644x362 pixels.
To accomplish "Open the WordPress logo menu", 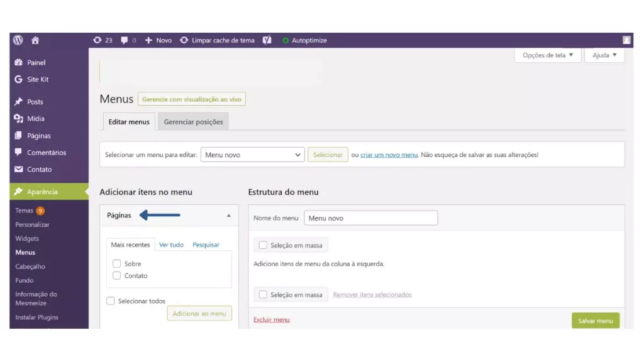I will pyautogui.click(x=18, y=40).
